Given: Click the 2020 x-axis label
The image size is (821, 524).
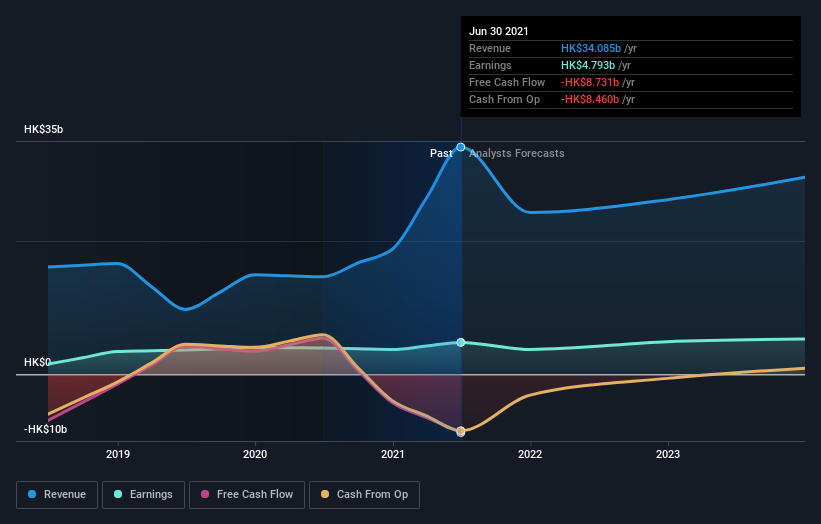Looking at the screenshot, I should click(x=255, y=454).
